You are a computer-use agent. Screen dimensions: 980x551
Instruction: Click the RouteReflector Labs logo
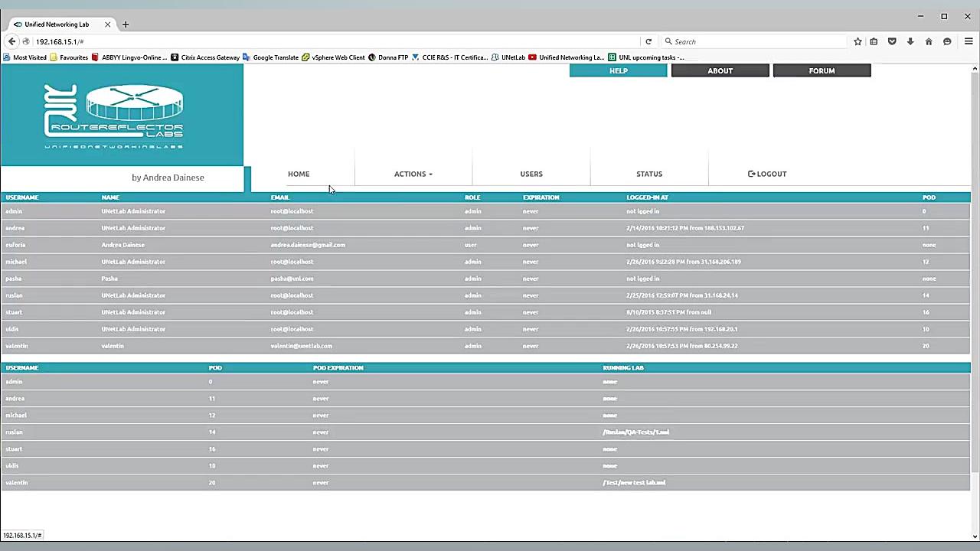tap(115, 116)
